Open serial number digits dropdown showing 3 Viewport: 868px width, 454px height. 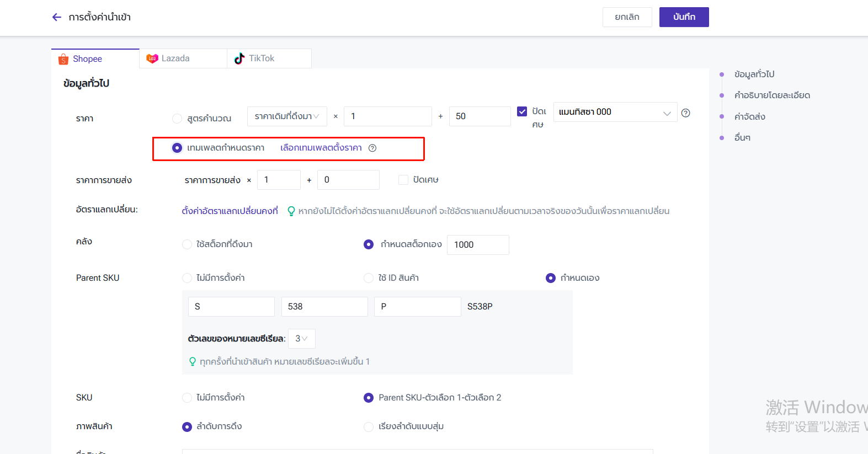pyautogui.click(x=301, y=339)
